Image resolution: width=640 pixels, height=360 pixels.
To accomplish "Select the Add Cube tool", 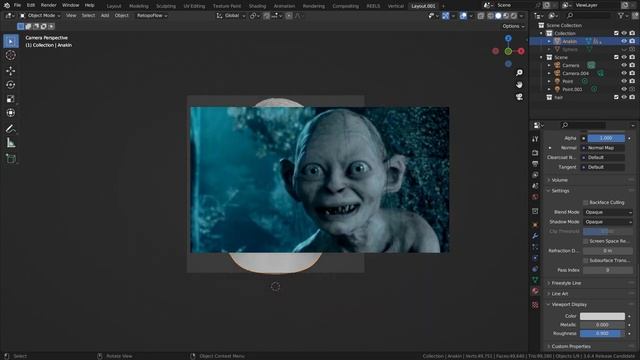I will click(x=11, y=159).
